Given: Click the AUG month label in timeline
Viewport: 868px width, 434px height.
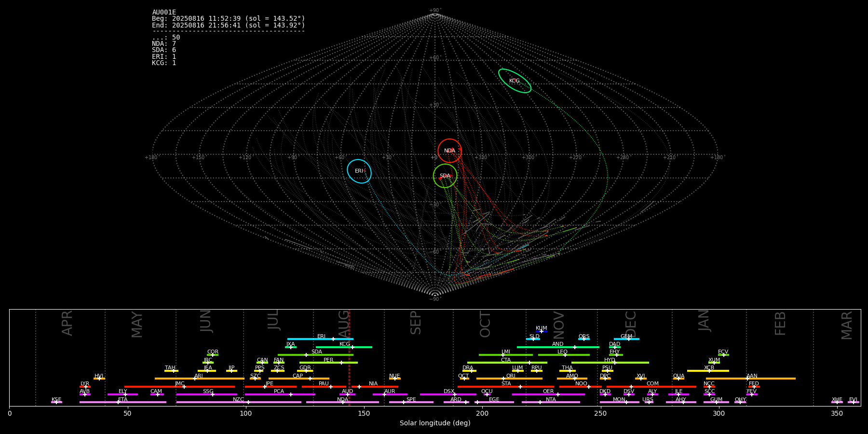Looking at the screenshot, I should [x=343, y=323].
